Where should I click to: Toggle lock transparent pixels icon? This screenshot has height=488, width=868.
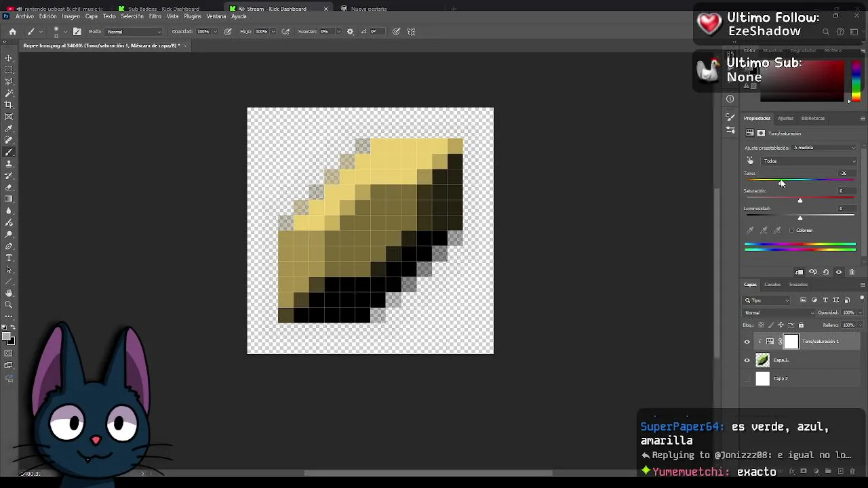pyautogui.click(x=761, y=325)
